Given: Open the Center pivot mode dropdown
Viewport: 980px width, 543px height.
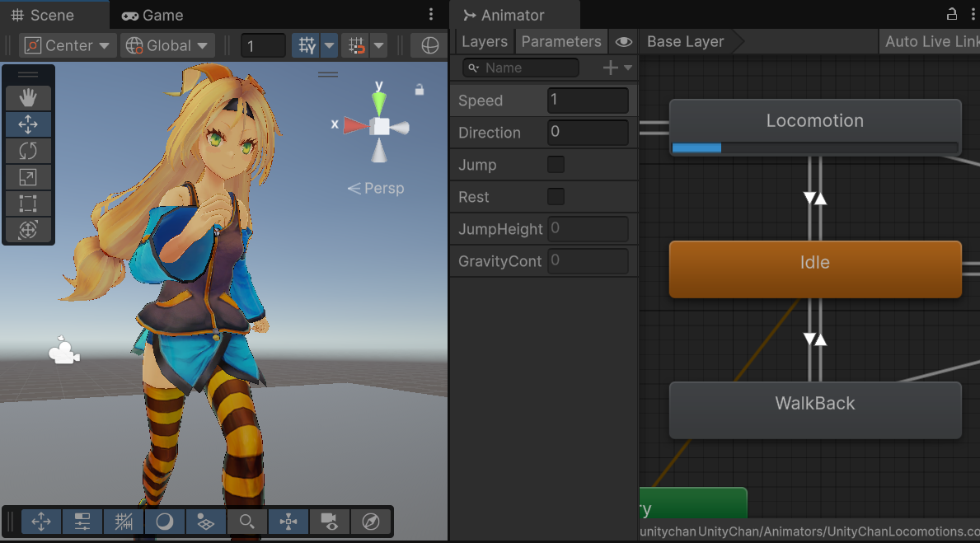Looking at the screenshot, I should (x=66, y=45).
